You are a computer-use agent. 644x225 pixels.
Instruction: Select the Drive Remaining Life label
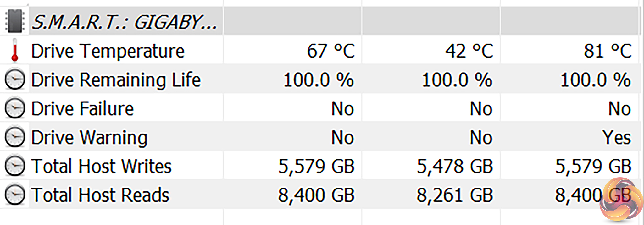point(116,80)
